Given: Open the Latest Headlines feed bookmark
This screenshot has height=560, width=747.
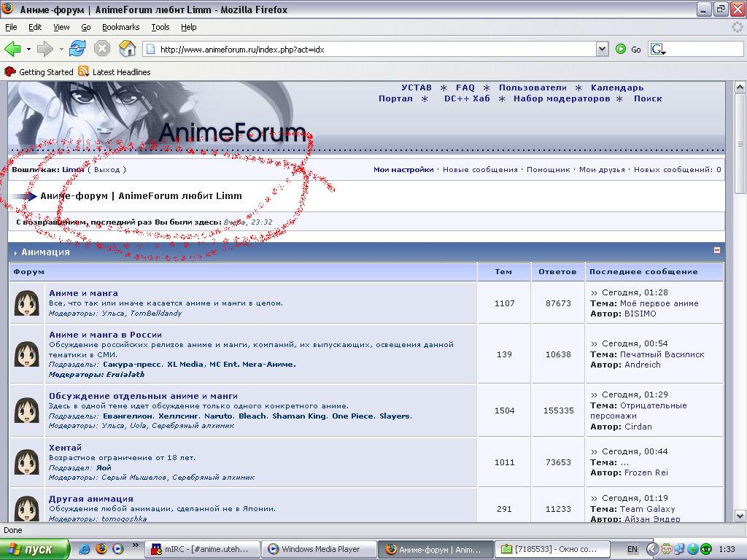Looking at the screenshot, I should pos(115,72).
